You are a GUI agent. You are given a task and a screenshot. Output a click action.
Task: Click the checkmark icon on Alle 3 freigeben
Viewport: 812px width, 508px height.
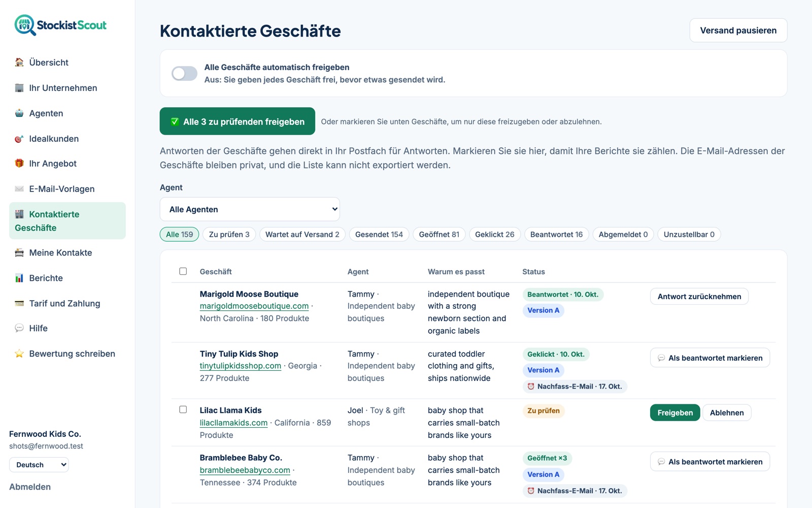coord(175,121)
